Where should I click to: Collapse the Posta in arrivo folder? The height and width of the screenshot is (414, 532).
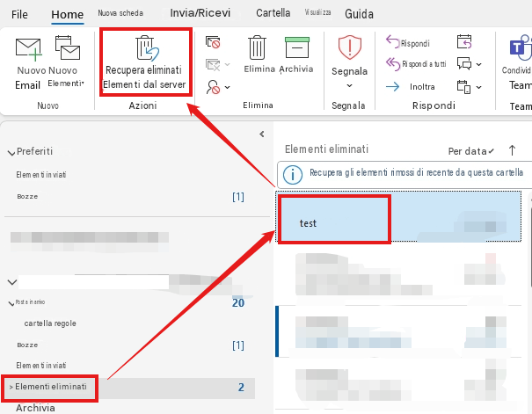[x=11, y=303]
